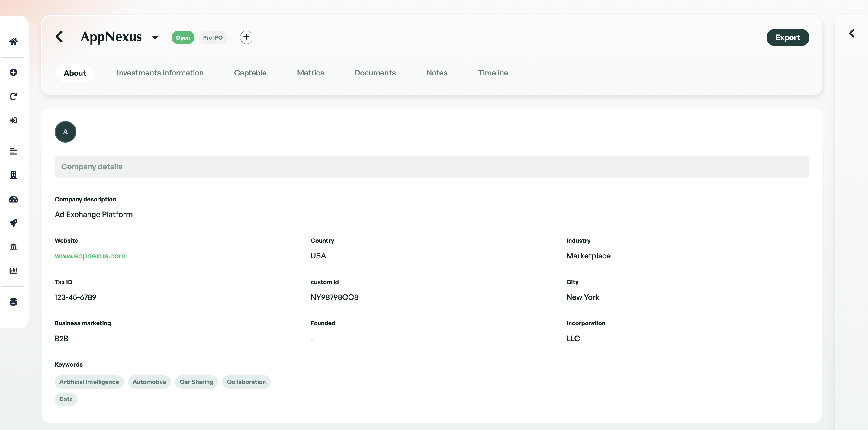The width and height of the screenshot is (868, 430).
Task: Click the circled plus add tag icon
Action: 246,37
